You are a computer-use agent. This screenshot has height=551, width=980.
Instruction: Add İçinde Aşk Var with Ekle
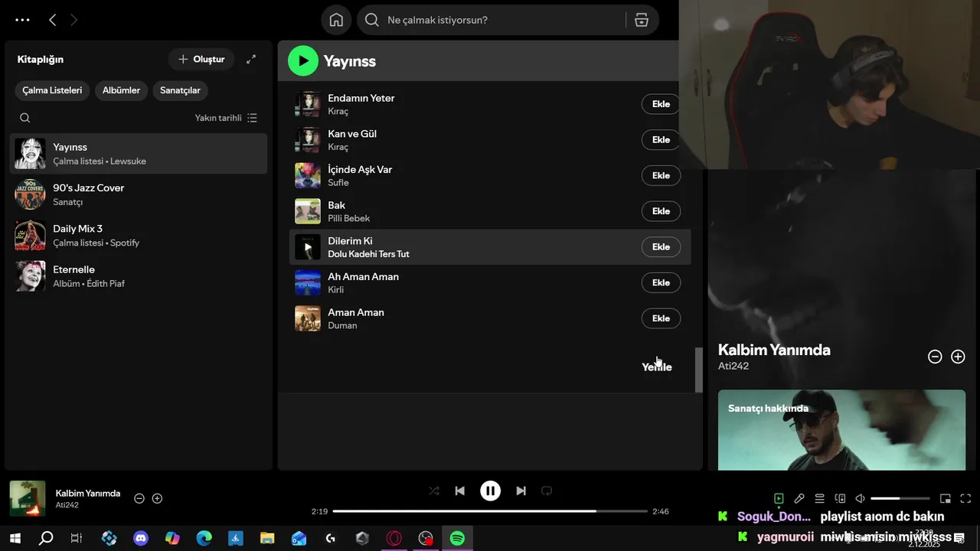(661, 175)
